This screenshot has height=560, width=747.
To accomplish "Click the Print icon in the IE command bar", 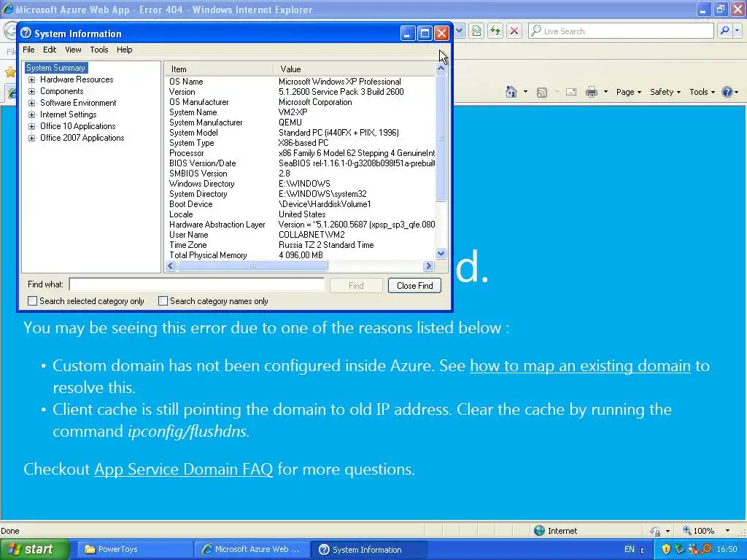I will click(591, 92).
